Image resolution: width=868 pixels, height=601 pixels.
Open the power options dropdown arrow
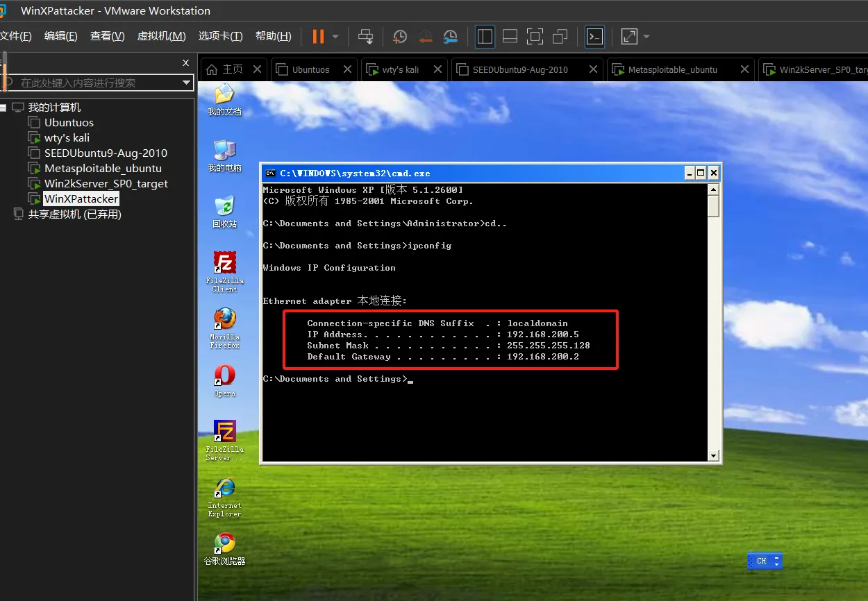point(335,37)
